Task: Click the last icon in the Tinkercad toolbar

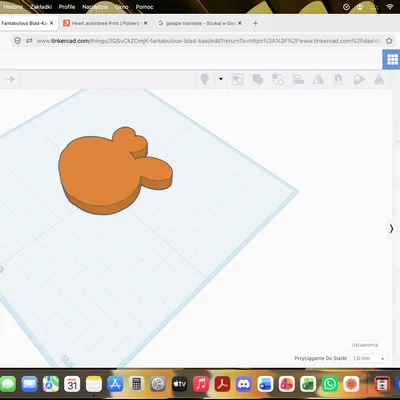Action: (379, 79)
